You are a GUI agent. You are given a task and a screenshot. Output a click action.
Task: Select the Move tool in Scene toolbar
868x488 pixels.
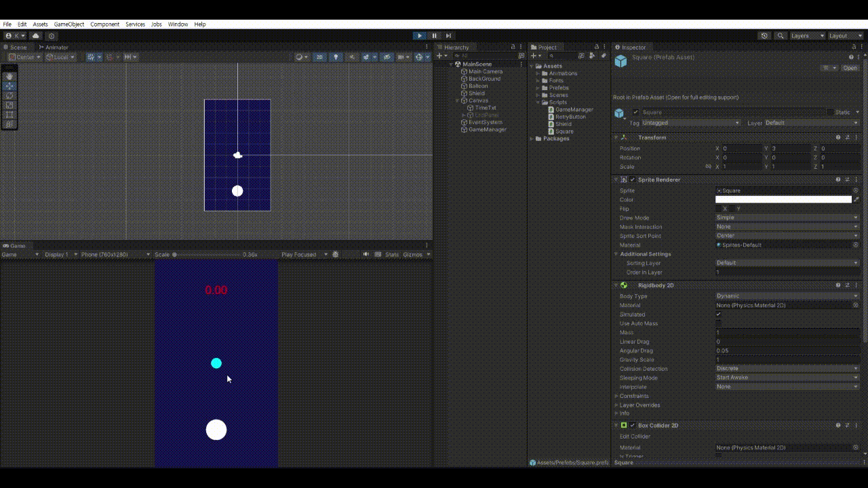[9, 86]
